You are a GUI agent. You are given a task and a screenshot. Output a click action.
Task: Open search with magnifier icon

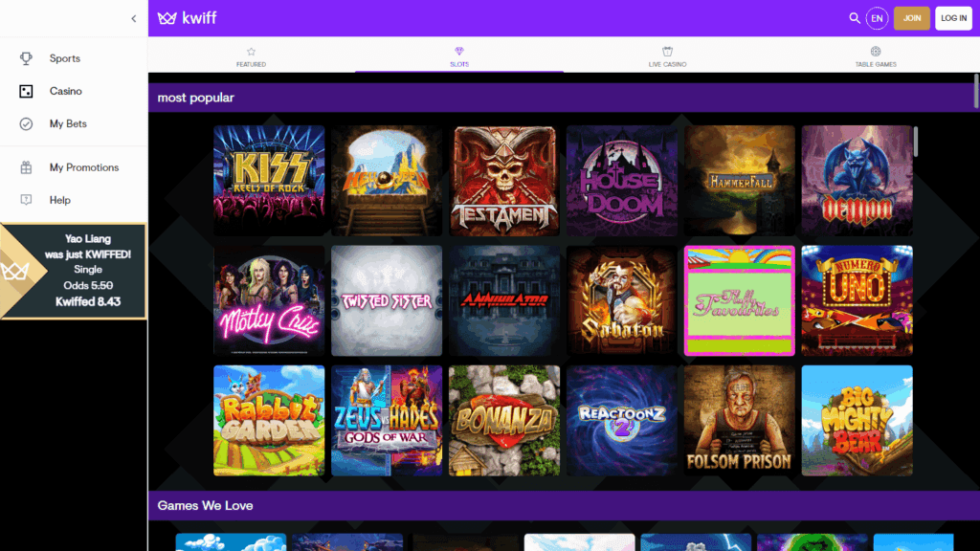pos(855,18)
